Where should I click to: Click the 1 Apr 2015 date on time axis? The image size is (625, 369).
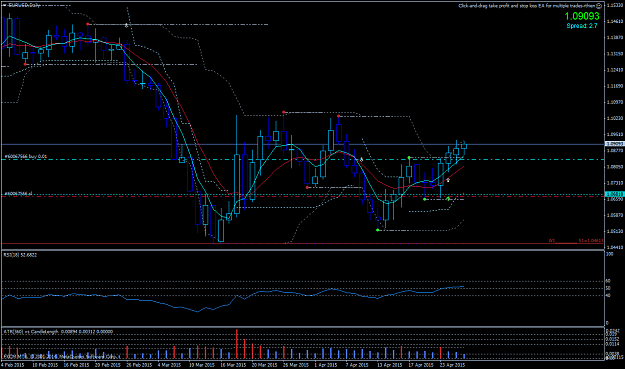tap(326, 365)
